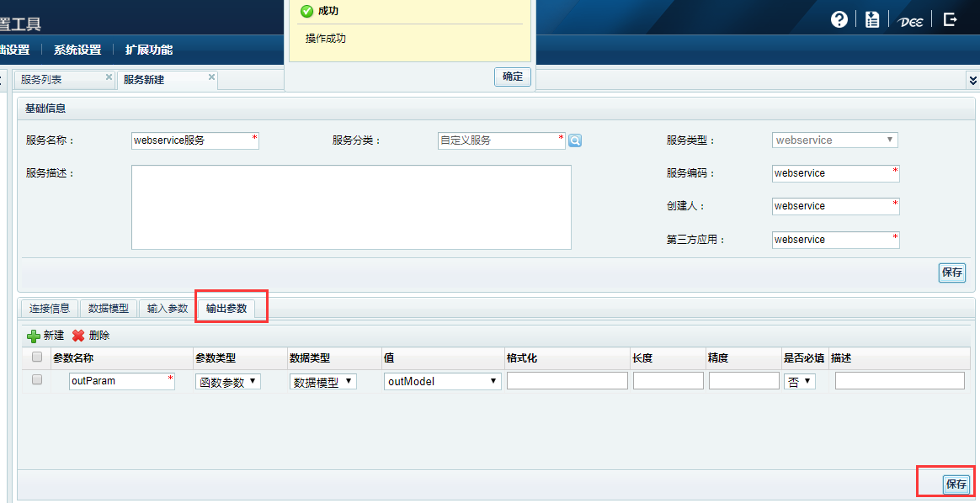The image size is (980, 503).
Task: Click the 服务分类 input field
Action: (x=501, y=140)
